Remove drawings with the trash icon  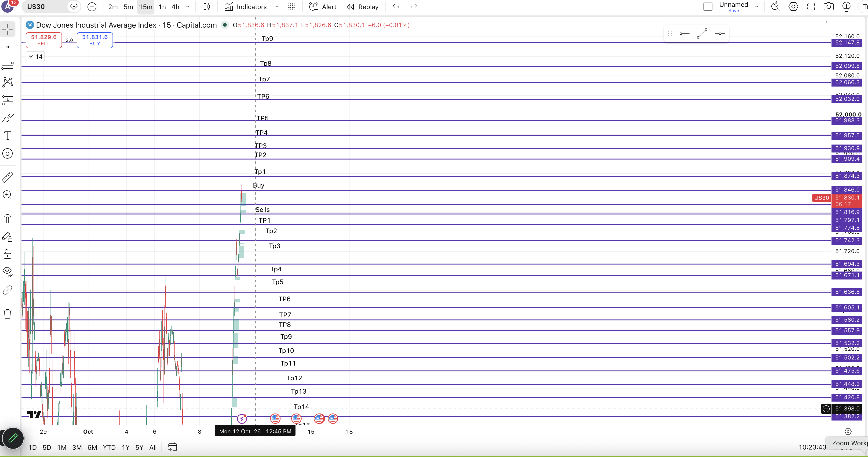(x=7, y=314)
